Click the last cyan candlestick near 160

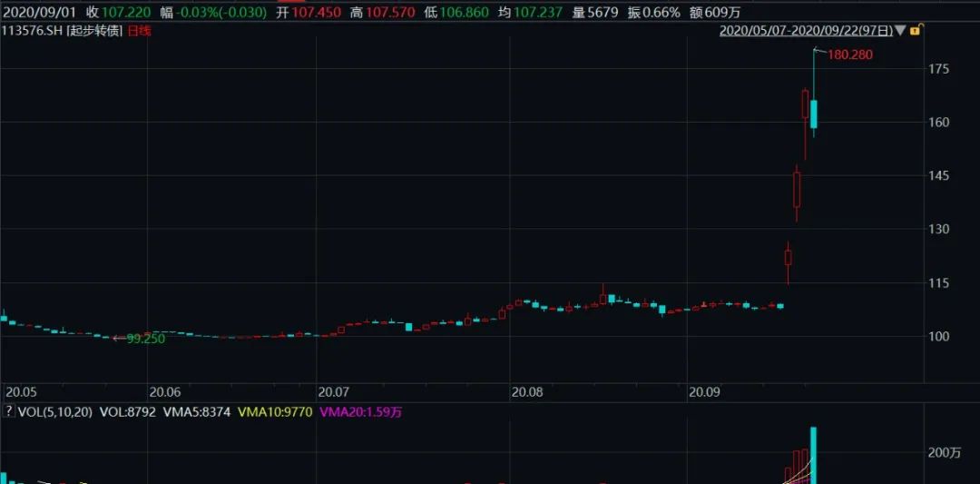(x=814, y=114)
